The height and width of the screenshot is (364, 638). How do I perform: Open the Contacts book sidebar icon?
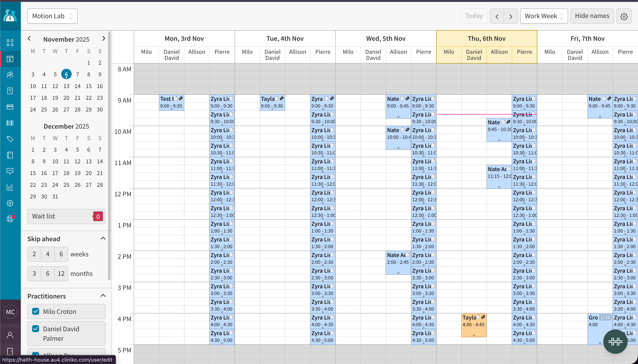tap(10, 155)
